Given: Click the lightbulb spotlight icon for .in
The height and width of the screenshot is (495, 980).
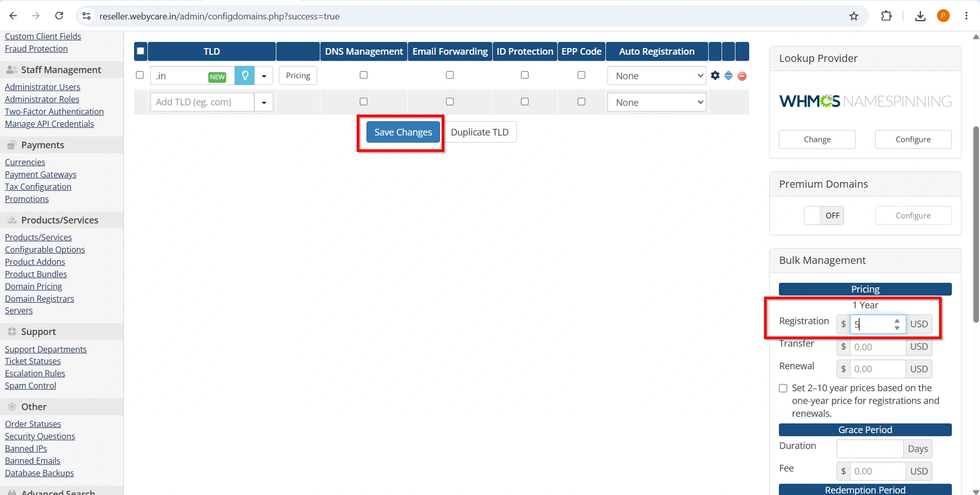Looking at the screenshot, I should point(245,76).
